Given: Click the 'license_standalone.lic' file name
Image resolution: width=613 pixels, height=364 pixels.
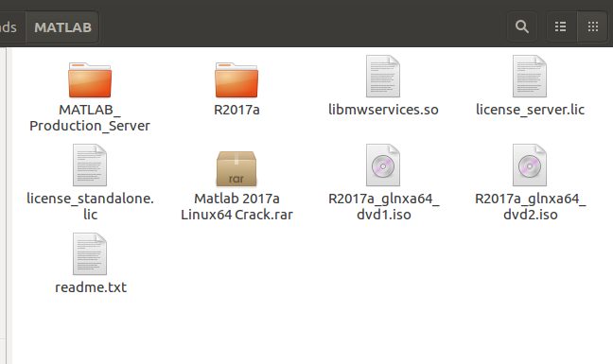Looking at the screenshot, I should tap(90, 206).
